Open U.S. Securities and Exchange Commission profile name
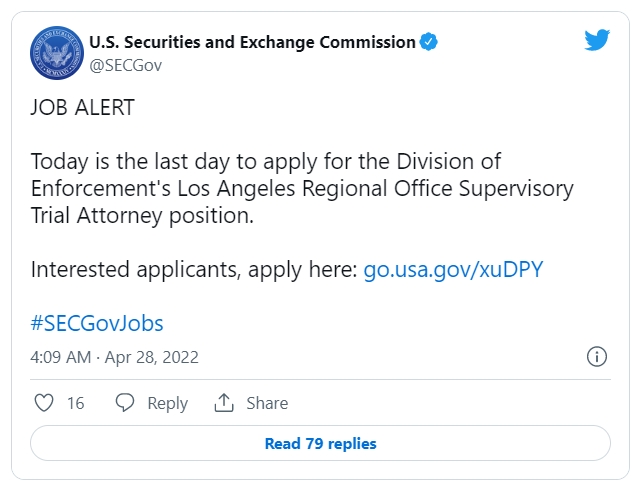The image size is (633, 483). (252, 42)
